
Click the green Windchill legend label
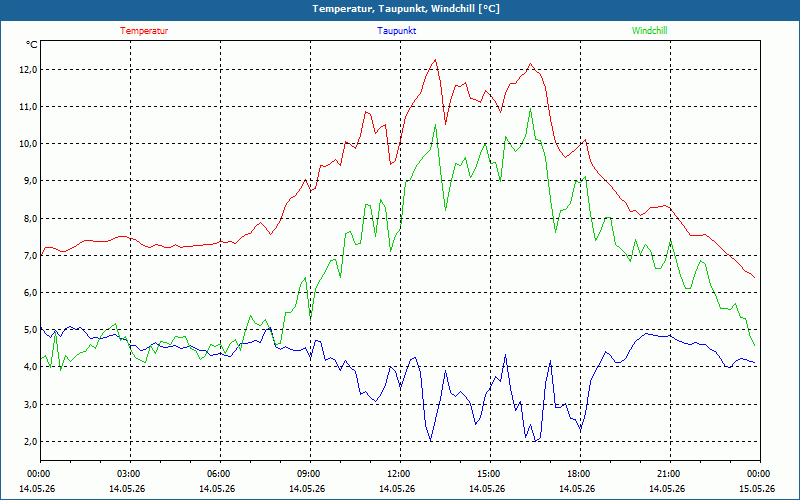click(x=649, y=31)
